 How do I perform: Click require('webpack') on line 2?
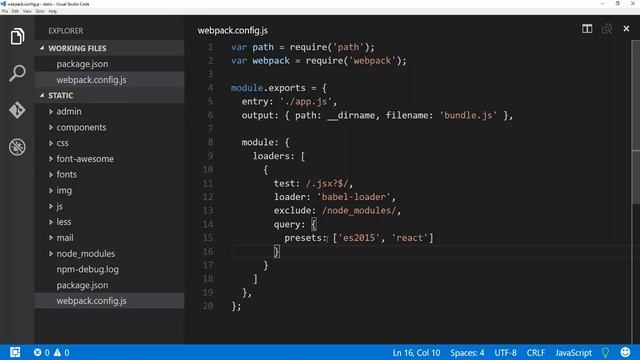coord(353,61)
